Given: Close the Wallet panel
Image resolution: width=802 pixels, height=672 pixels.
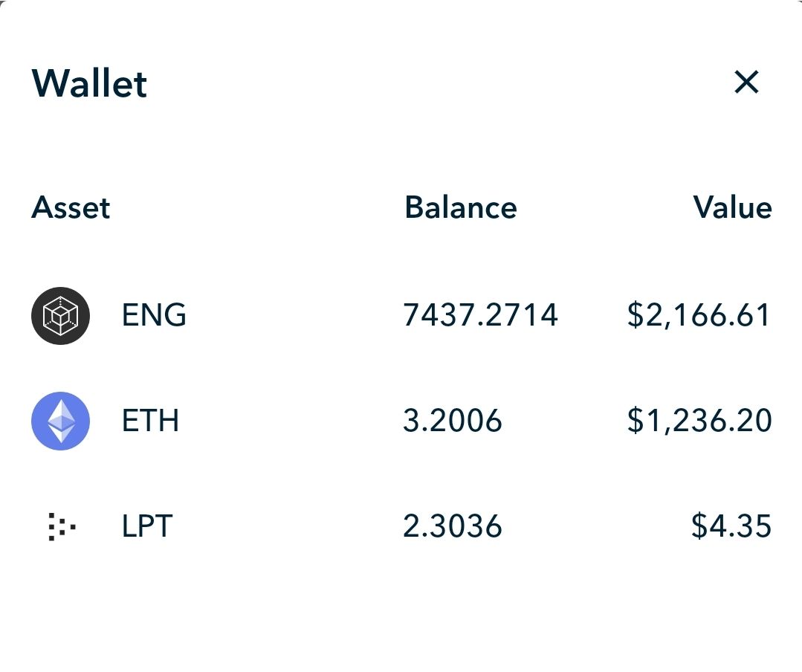Looking at the screenshot, I should [x=746, y=83].
